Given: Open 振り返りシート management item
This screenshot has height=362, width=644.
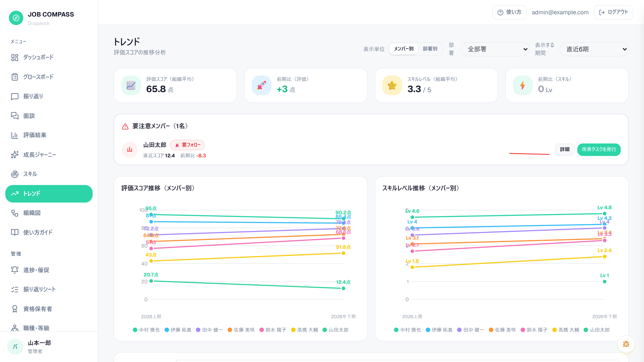Looking at the screenshot, I should click(49, 289).
